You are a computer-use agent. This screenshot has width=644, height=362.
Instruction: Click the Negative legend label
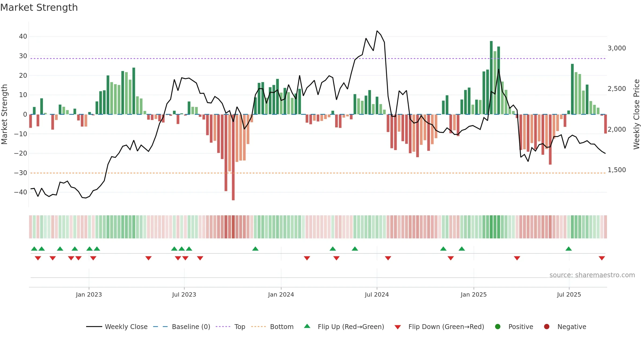(572, 327)
